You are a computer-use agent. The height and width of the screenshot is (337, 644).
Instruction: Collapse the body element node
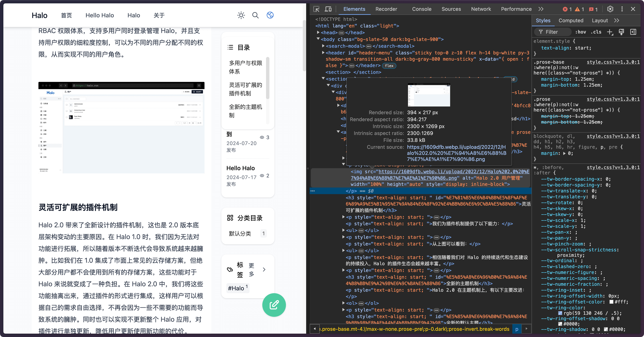coord(318,39)
